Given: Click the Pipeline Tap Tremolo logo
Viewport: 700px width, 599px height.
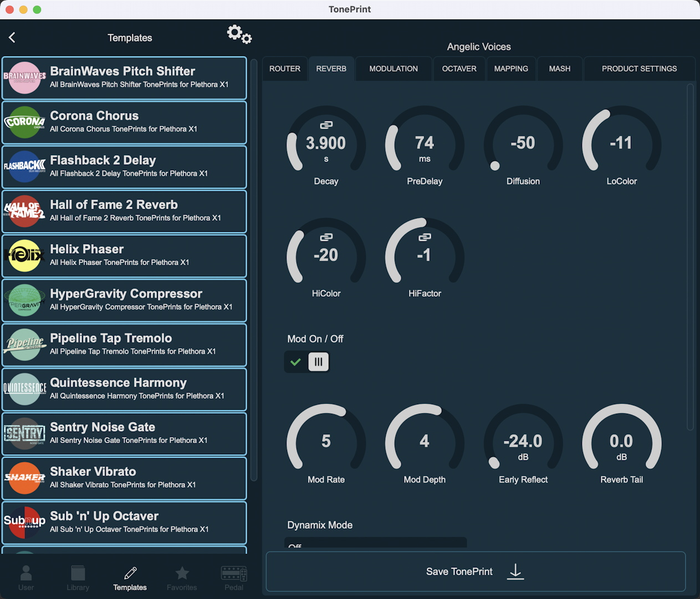Looking at the screenshot, I should tap(25, 344).
